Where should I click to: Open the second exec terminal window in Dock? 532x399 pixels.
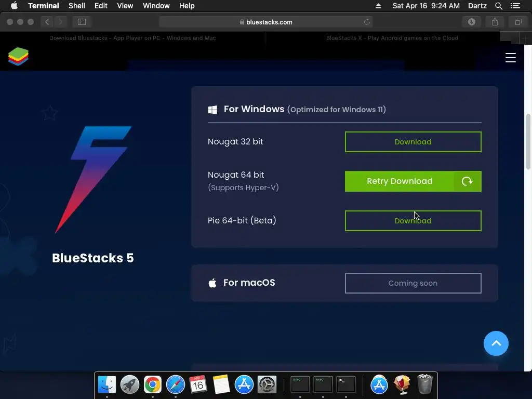(x=323, y=384)
